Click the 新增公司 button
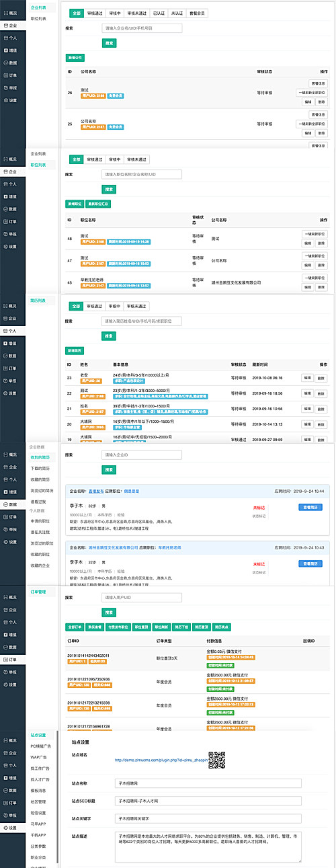 click(x=75, y=58)
